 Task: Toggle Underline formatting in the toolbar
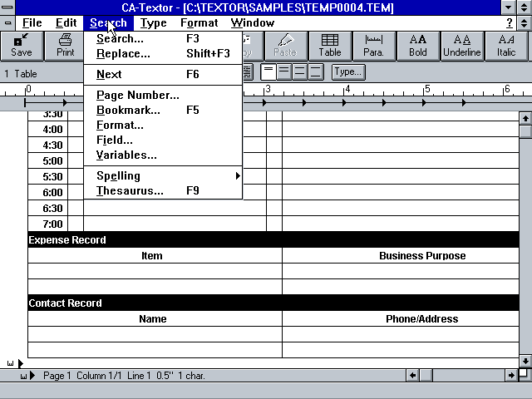(462, 47)
